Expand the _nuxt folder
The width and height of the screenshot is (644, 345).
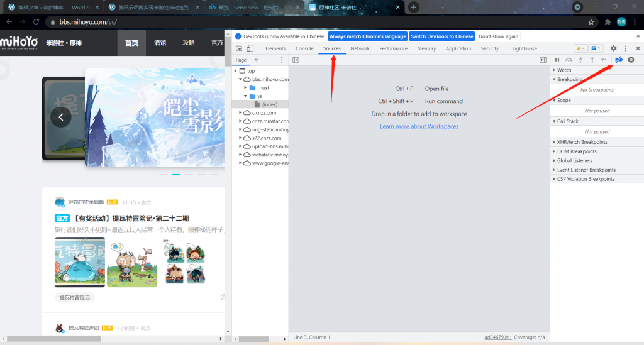(245, 88)
